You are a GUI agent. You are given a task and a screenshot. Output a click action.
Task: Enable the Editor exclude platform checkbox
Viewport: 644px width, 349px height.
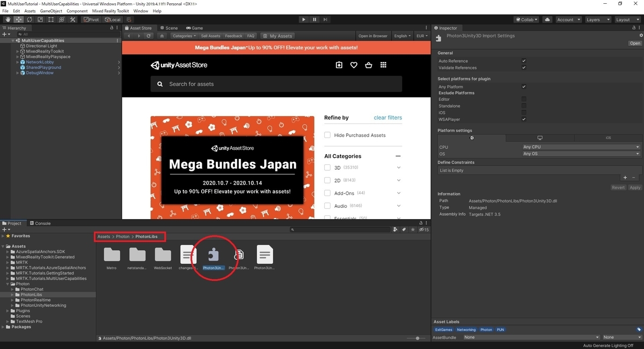pos(524,99)
